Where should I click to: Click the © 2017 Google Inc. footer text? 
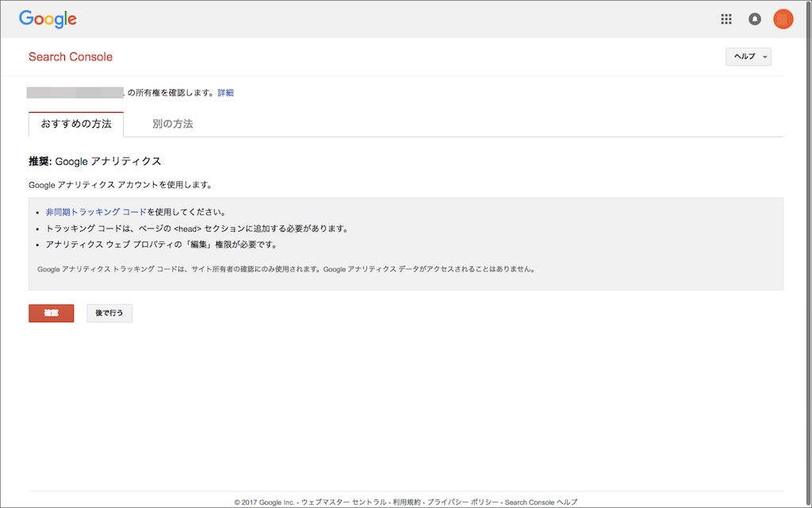[x=264, y=502]
